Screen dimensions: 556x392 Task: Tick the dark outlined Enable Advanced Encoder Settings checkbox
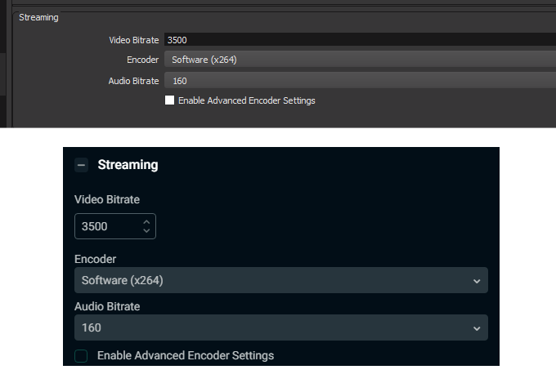point(81,356)
